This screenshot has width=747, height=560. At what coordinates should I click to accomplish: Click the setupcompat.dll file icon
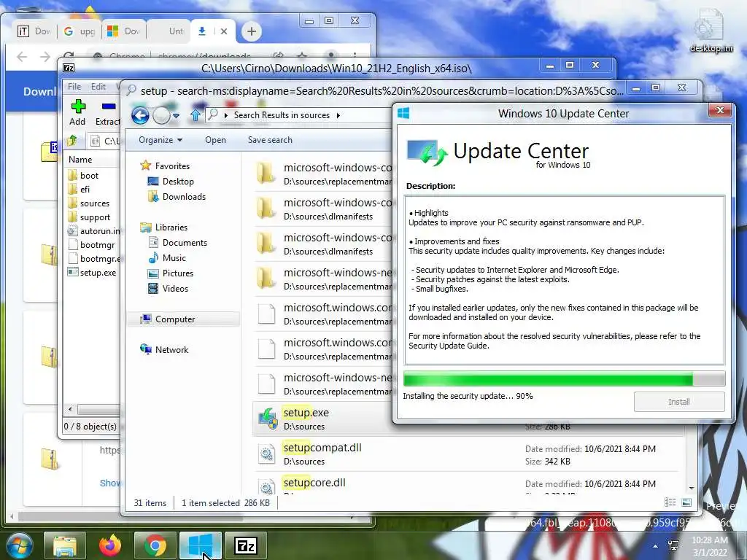click(x=267, y=454)
